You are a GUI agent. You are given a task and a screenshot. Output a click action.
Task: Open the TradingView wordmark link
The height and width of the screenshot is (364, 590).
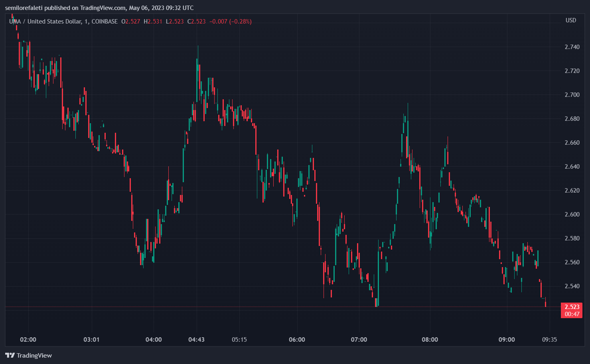(x=34, y=355)
